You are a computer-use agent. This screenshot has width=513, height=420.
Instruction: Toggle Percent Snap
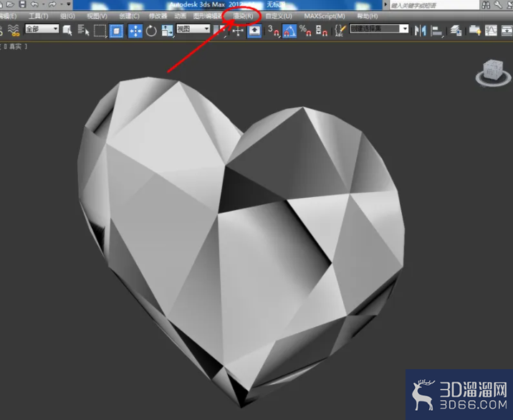tap(305, 31)
